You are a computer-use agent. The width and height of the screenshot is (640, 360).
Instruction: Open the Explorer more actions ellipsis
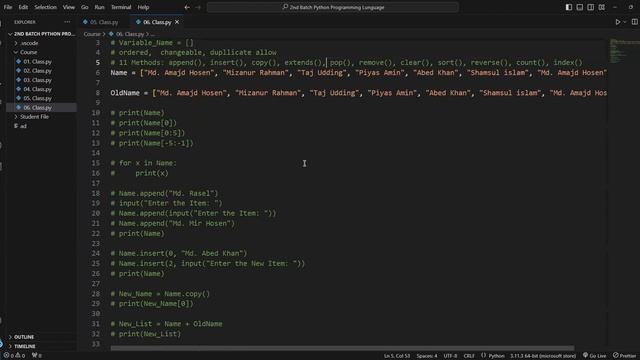67,22
